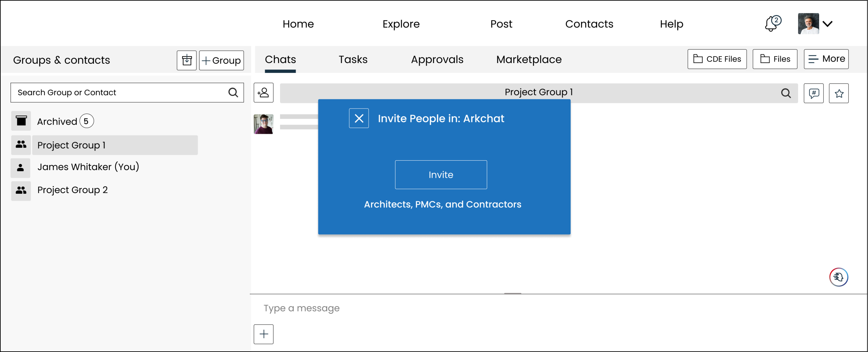Click the search icon in Project Group 1 bar
The width and height of the screenshot is (868, 352).
[x=786, y=93]
